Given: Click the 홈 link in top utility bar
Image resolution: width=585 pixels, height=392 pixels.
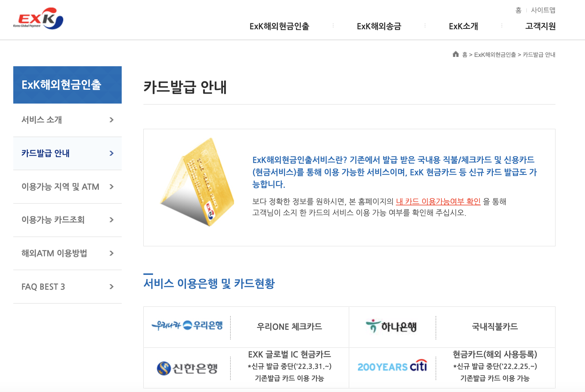Looking at the screenshot, I should [518, 10].
